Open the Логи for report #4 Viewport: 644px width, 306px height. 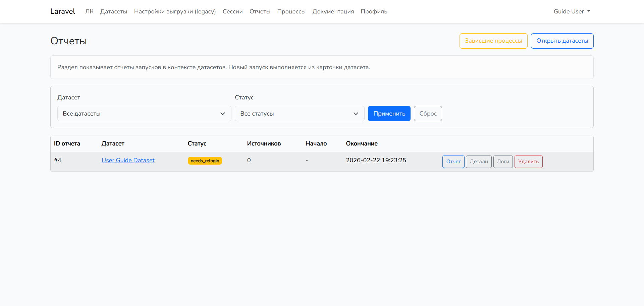[x=503, y=162]
